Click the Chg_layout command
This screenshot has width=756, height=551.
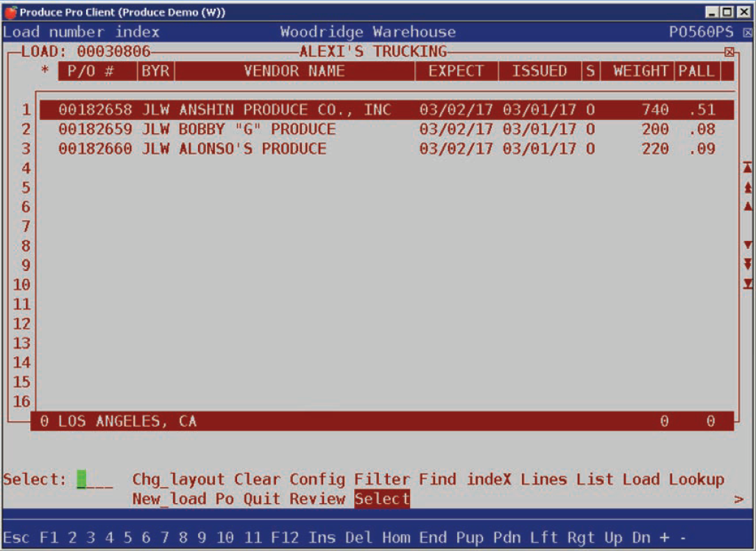coord(178,480)
